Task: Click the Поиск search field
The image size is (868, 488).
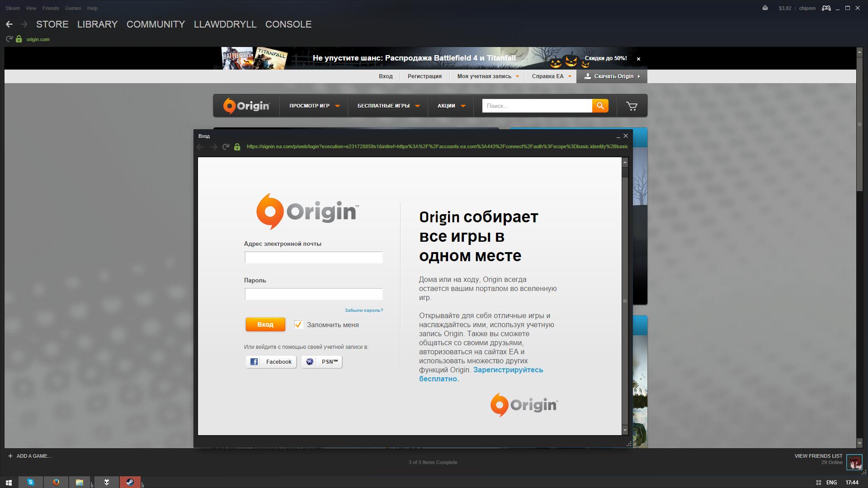Action: [537, 106]
